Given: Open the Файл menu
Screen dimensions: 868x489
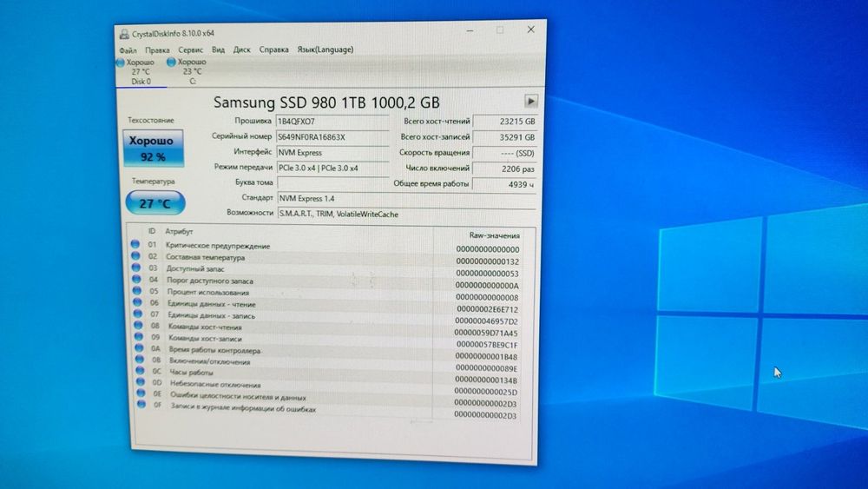Looking at the screenshot, I should point(128,50).
